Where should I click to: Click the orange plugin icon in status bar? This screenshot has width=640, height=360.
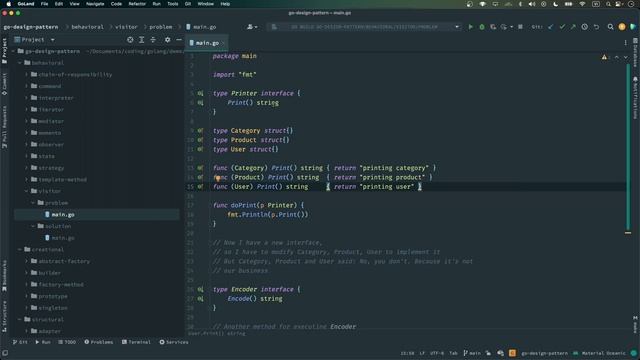(512, 353)
